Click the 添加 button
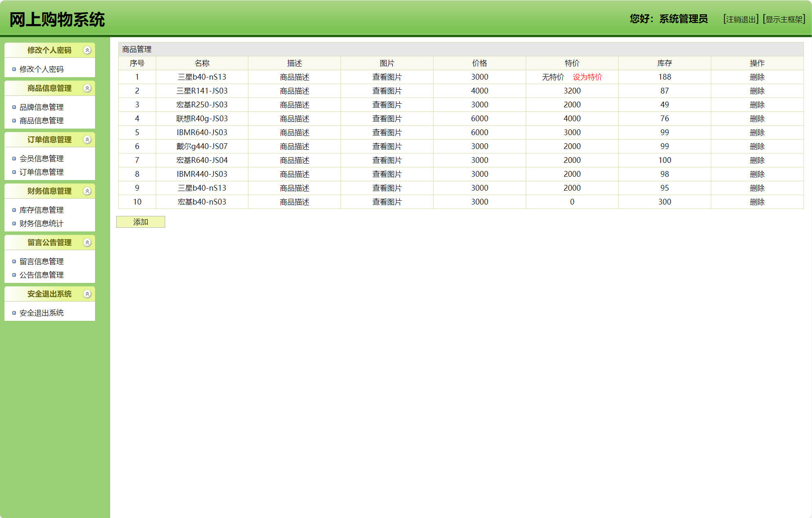Viewport: 812px width, 518px height. click(x=141, y=222)
